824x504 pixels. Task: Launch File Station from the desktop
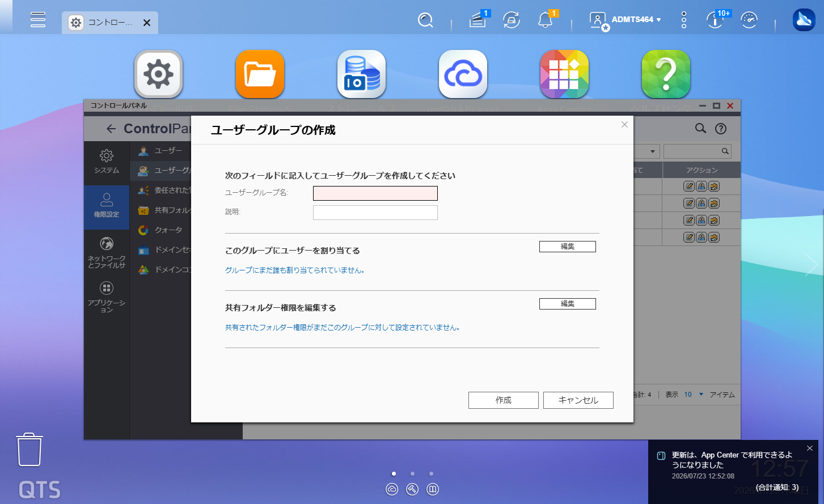click(x=260, y=74)
